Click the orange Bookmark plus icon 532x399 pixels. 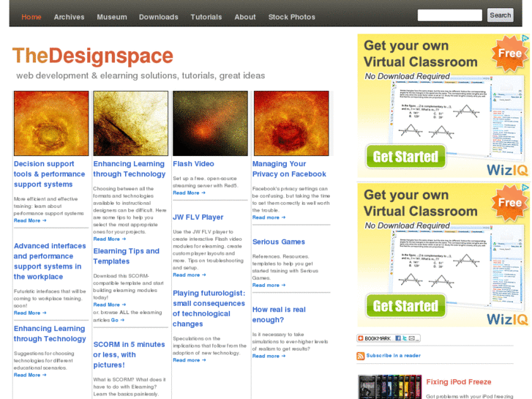(361, 338)
